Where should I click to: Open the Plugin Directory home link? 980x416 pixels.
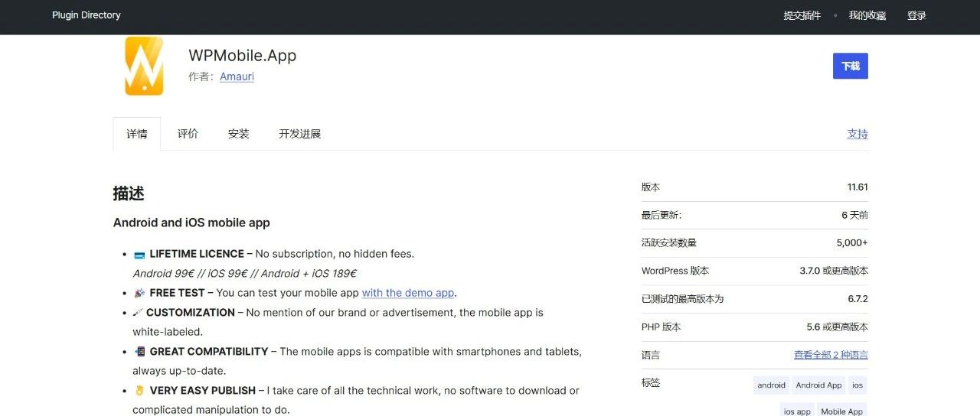[x=87, y=15]
